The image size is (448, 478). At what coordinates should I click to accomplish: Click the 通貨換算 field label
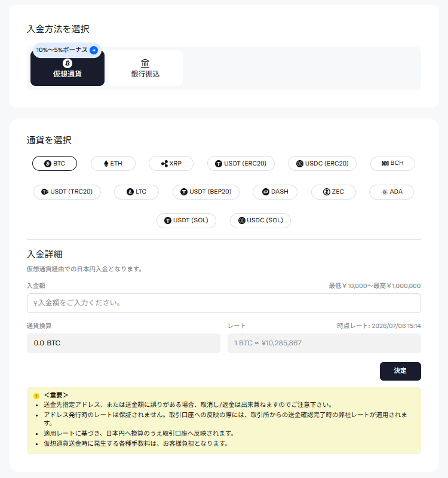39,326
